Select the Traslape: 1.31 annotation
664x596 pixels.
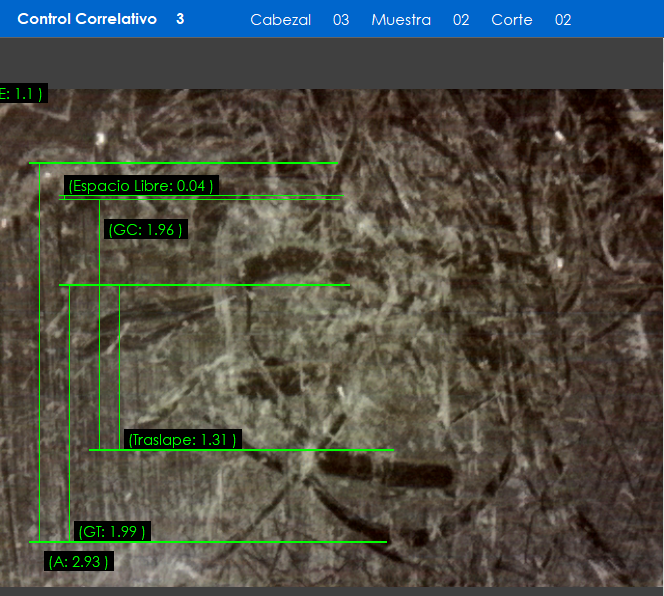(183, 440)
